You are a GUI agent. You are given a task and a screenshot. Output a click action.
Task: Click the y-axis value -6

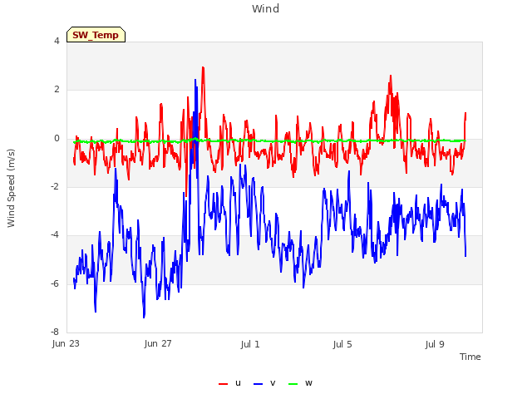point(56,283)
